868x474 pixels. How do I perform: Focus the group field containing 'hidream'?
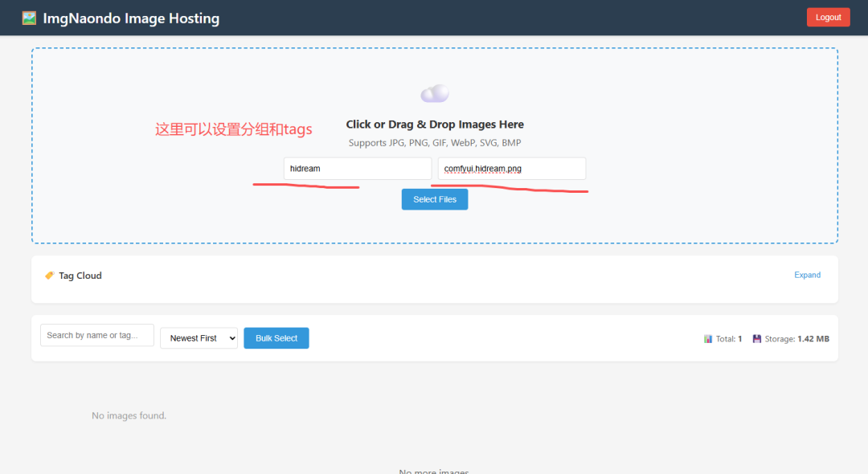(358, 169)
